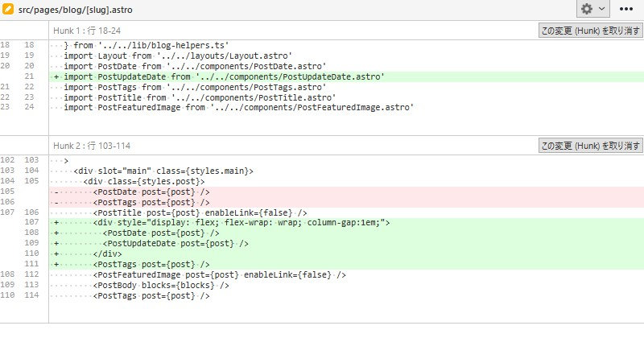Select added PostTags line 111
The width and height of the screenshot is (644, 338).
(346, 265)
